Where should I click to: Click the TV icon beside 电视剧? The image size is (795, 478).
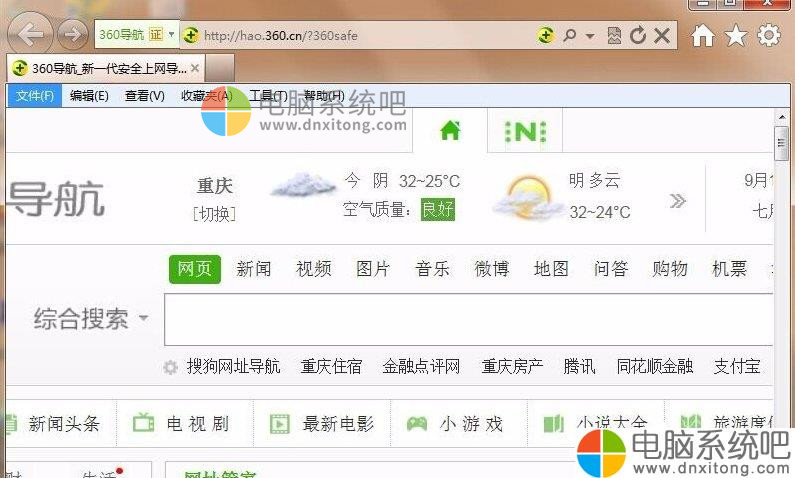coord(143,423)
